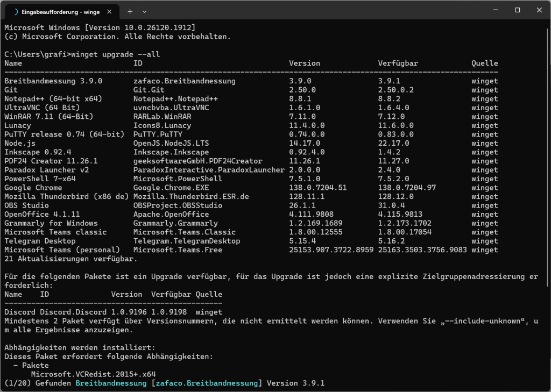Maximize the terminal window
Image resolution: width=551 pixels, height=392 pixels.
coord(517,10)
